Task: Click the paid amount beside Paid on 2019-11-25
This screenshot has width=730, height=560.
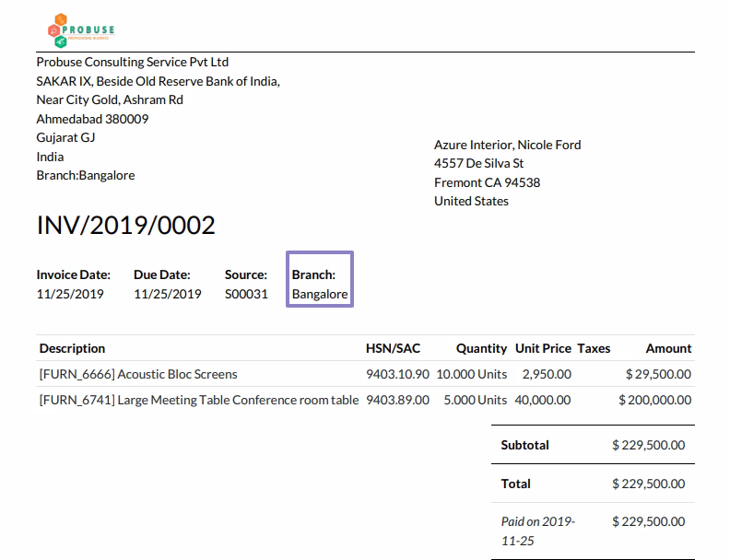Action: pyautogui.click(x=649, y=521)
